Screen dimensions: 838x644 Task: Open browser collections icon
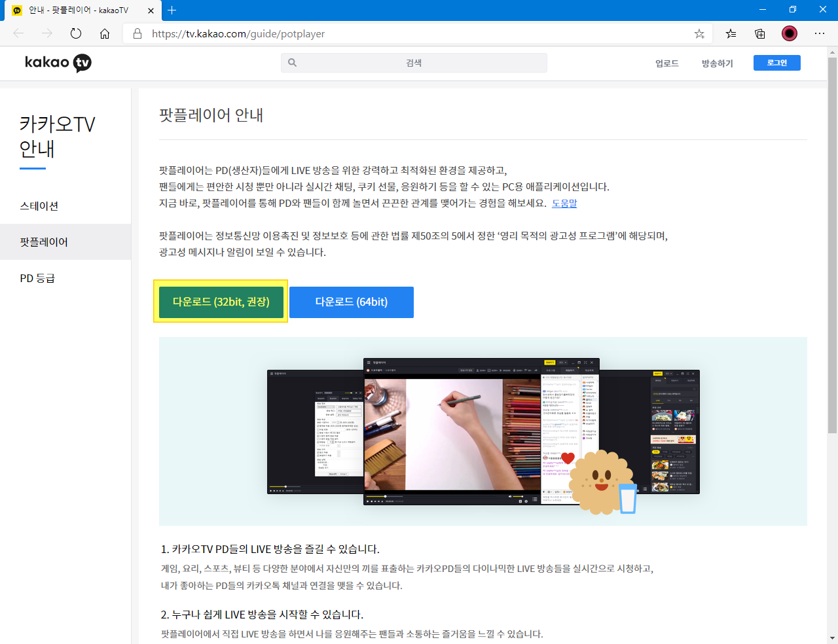tap(760, 33)
